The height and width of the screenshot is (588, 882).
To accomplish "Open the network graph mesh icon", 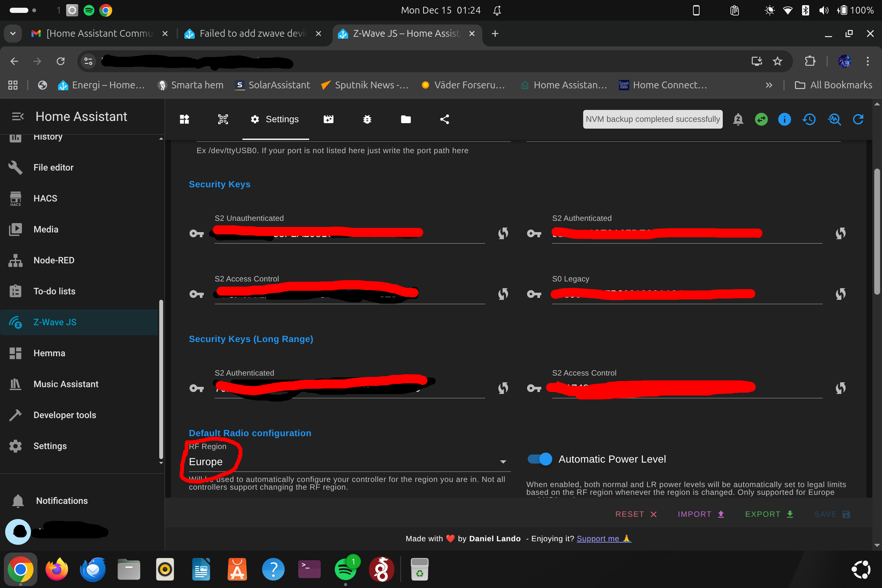I will (x=444, y=119).
